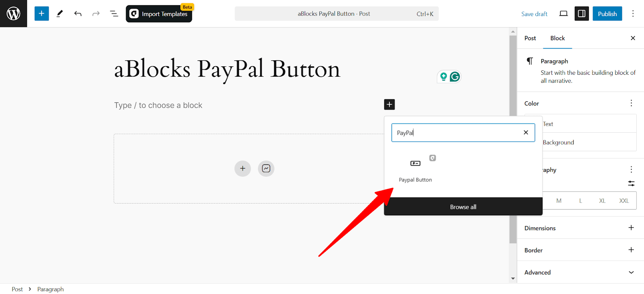Open Import Templates Beta
The image size is (644, 294).
[x=159, y=14]
